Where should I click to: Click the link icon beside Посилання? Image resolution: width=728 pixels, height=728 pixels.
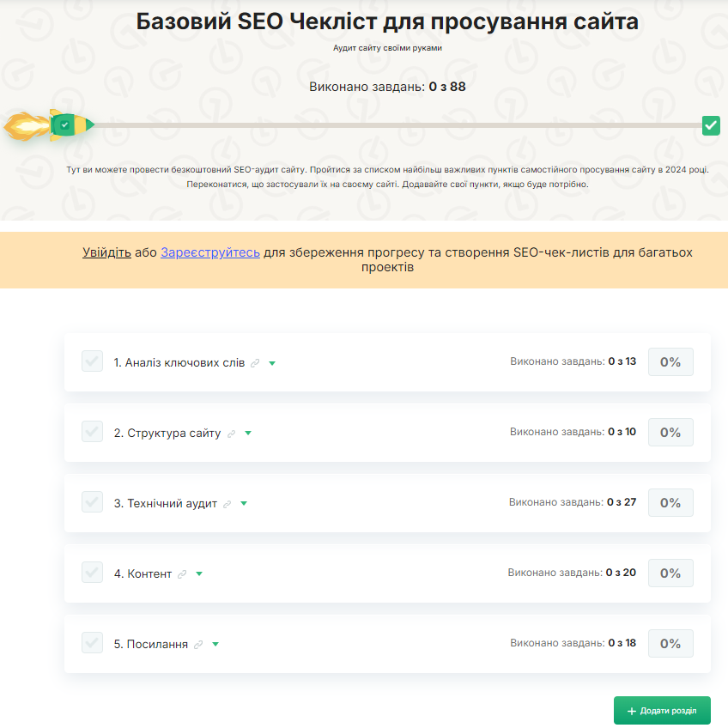(198, 645)
